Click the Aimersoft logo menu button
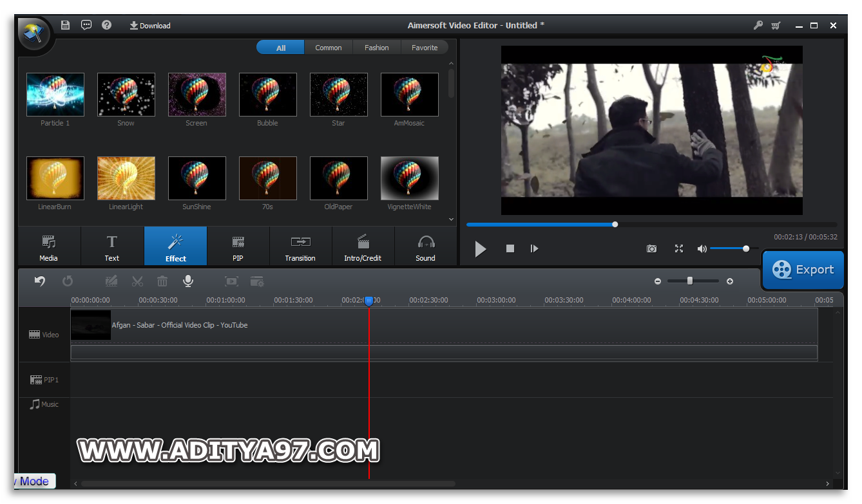Viewport: 862px width, 504px height. coord(34,35)
